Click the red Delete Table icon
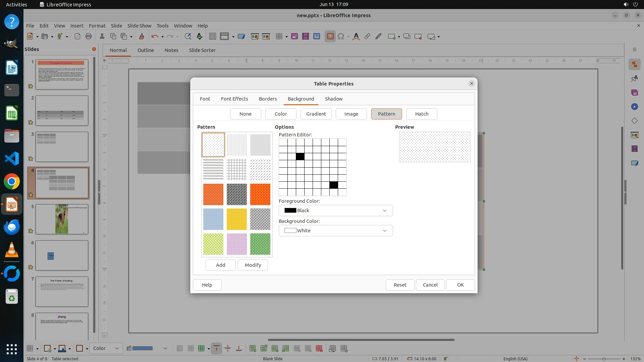 click(319, 349)
